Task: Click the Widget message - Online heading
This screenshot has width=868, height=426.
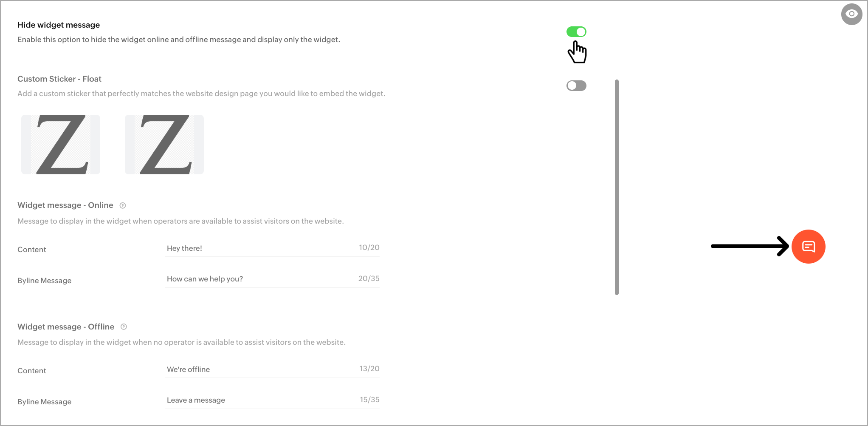Action: click(65, 205)
